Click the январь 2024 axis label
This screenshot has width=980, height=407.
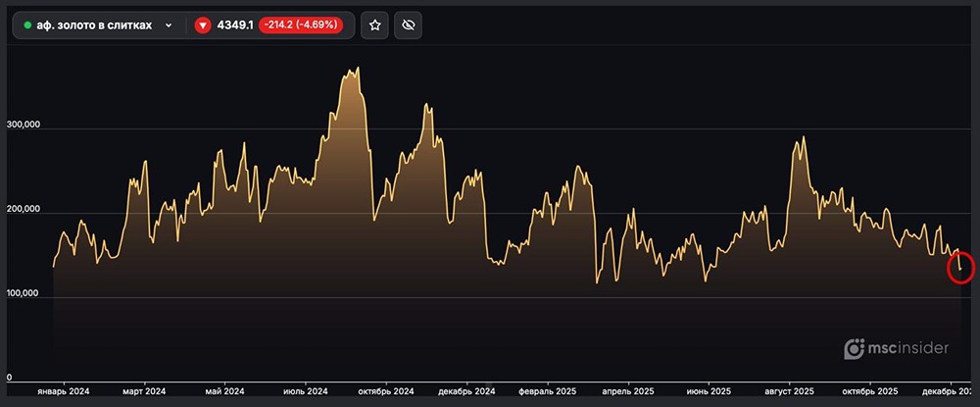coord(64,392)
